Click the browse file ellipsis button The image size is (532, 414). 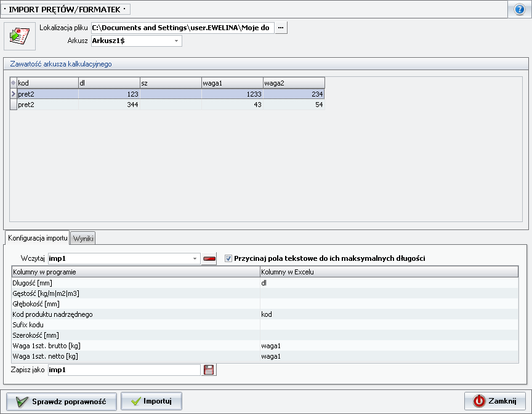point(281,28)
